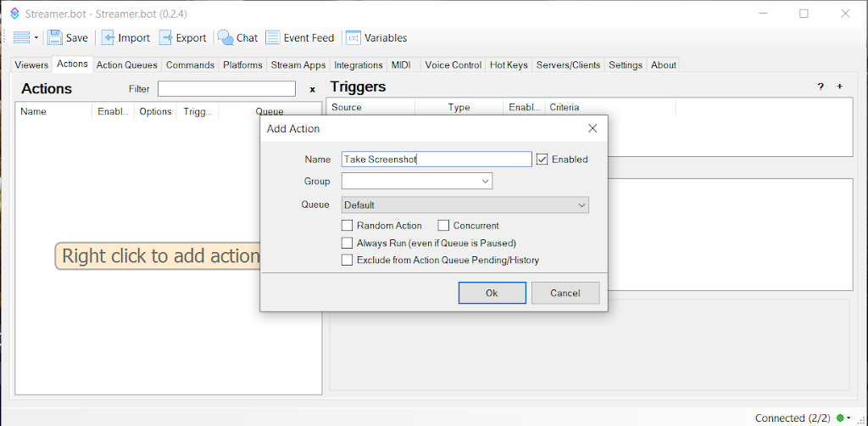Open the Variables icon in toolbar
The width and height of the screenshot is (868, 426).
(353, 37)
